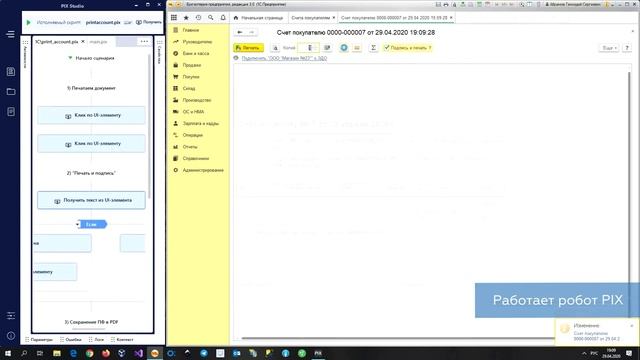Open Telegram from the taskbar
The height and width of the screenshot is (360, 640).
coord(204,353)
